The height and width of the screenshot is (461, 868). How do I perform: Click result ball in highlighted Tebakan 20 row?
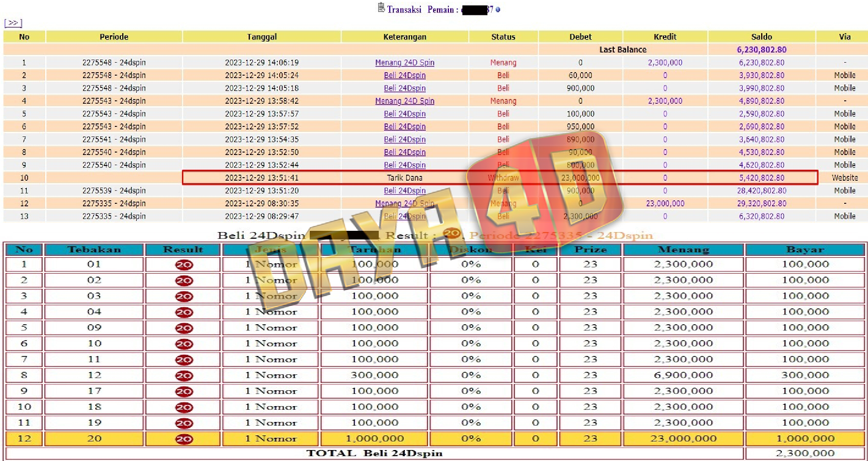[184, 439]
